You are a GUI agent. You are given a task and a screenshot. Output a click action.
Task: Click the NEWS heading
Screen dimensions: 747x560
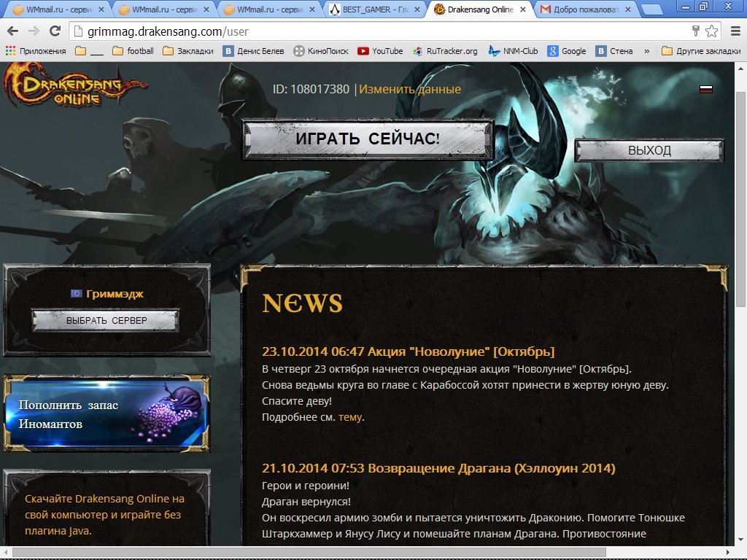tap(302, 303)
